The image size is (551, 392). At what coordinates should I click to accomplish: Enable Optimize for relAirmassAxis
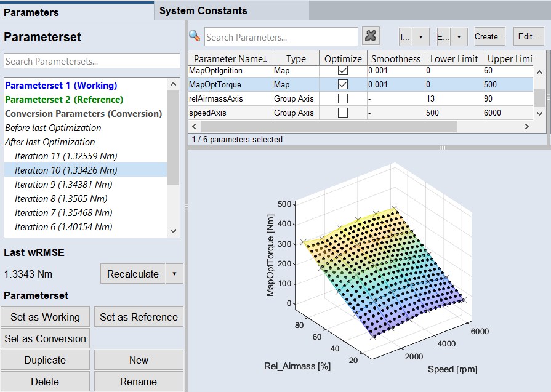coord(343,98)
